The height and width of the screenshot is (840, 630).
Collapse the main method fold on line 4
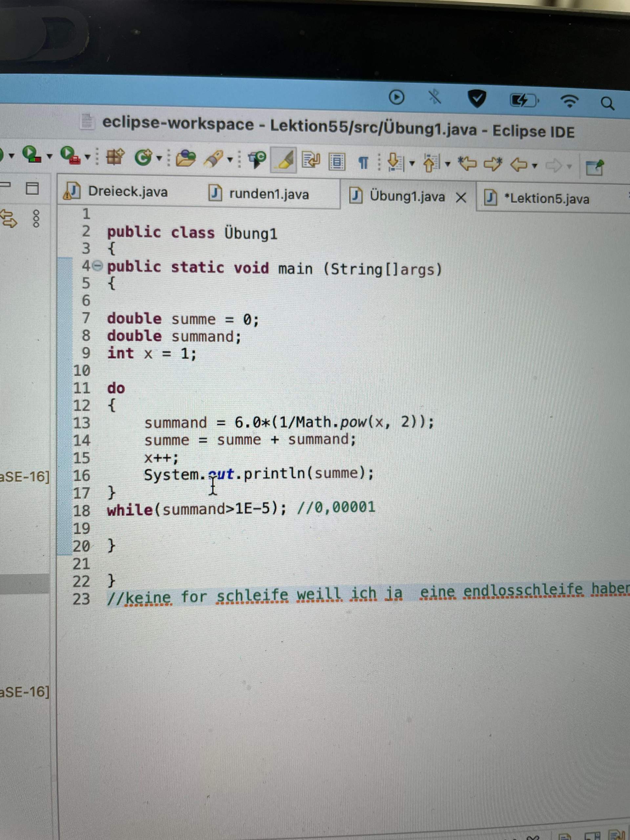coord(97,266)
